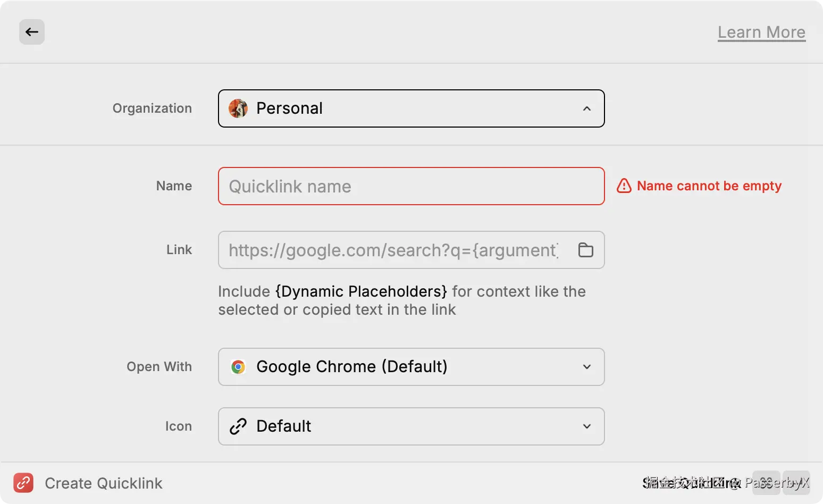Click the Google Chrome browser icon

[x=238, y=367]
